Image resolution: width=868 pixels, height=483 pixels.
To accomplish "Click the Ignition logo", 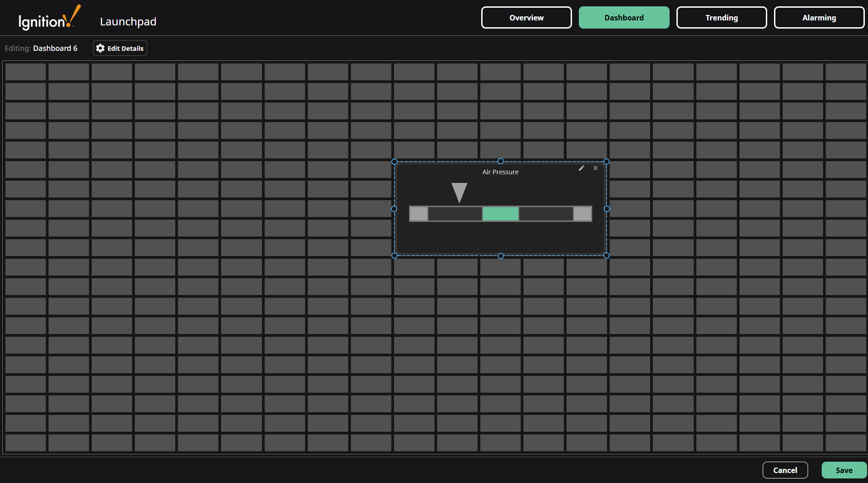I will [48, 17].
